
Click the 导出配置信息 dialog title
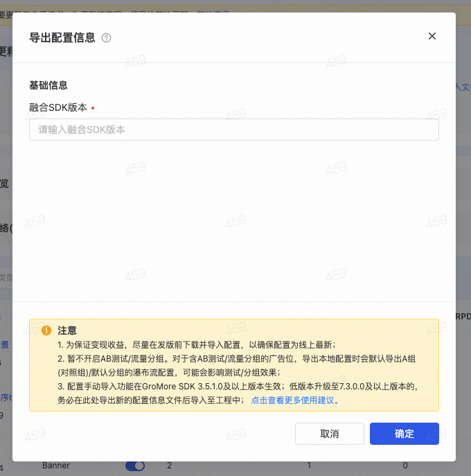point(62,38)
